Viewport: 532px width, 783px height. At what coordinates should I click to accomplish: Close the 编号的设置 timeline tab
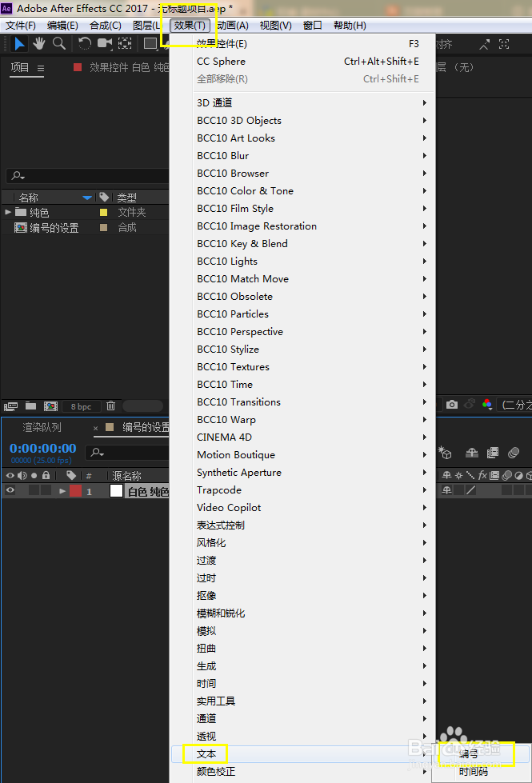96,428
